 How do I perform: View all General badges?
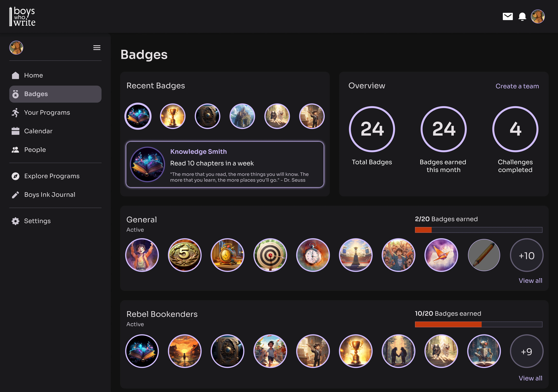pyautogui.click(x=530, y=281)
